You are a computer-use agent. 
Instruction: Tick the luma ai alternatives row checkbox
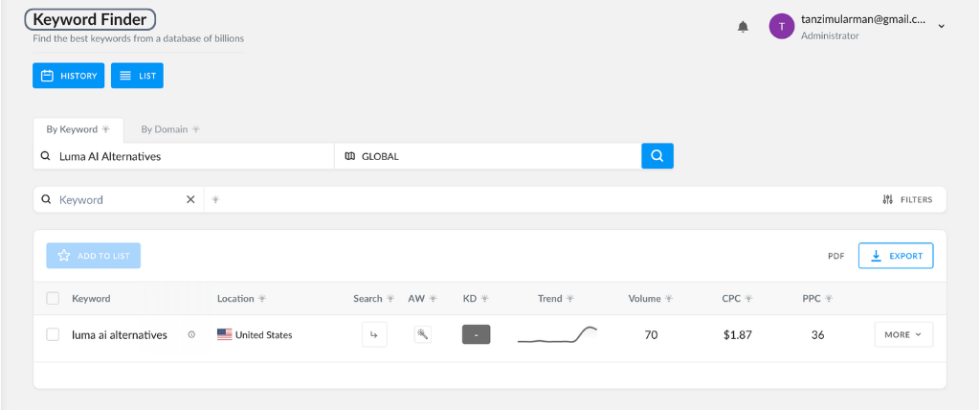(54, 335)
